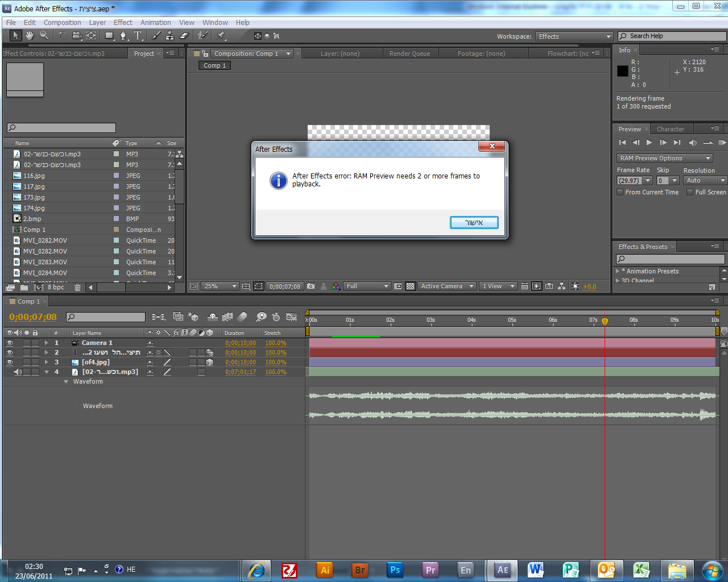The height and width of the screenshot is (582, 728).
Task: Mute audio of the mp3 layer
Action: [18, 372]
